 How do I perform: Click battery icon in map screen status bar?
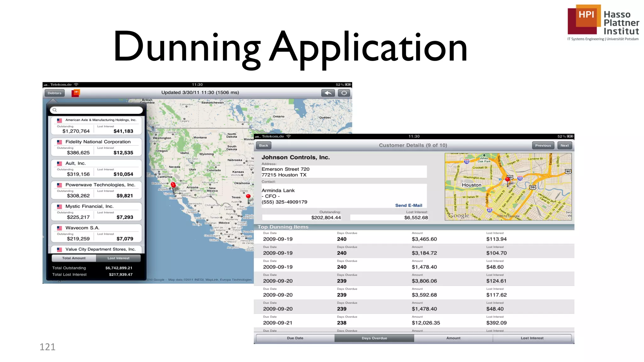pos(348,85)
